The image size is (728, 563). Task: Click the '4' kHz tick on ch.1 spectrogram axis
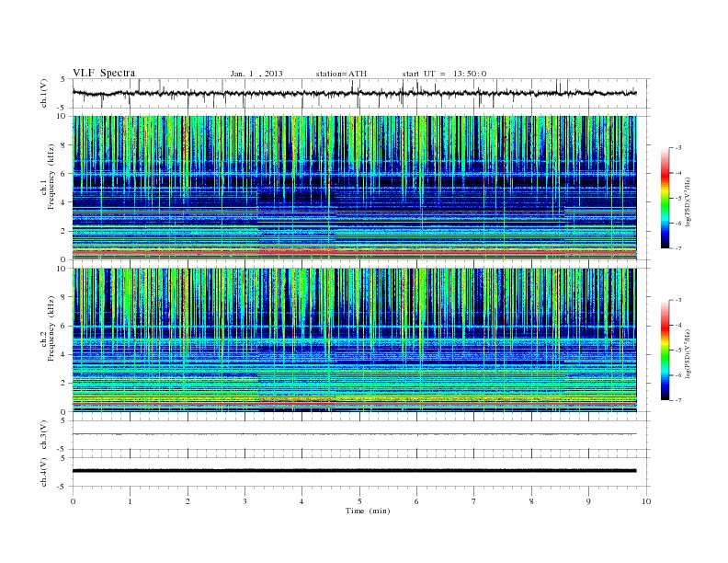coord(63,202)
